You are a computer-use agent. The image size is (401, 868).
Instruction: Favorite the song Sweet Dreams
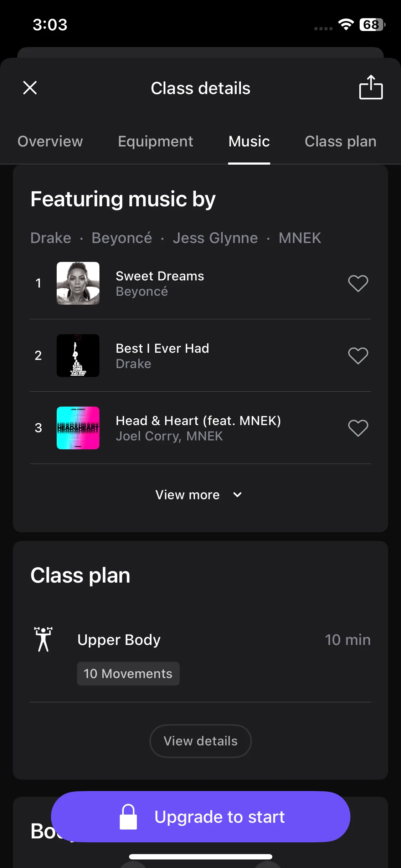tap(358, 284)
